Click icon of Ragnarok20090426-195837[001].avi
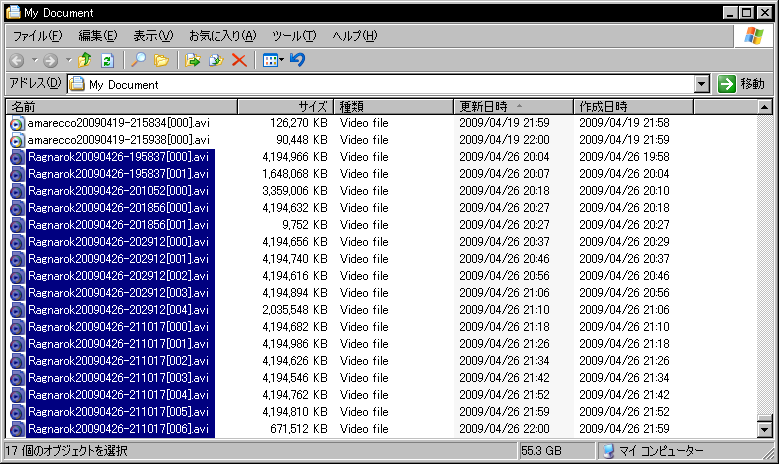Image resolution: width=779 pixels, height=464 pixels. (17, 174)
